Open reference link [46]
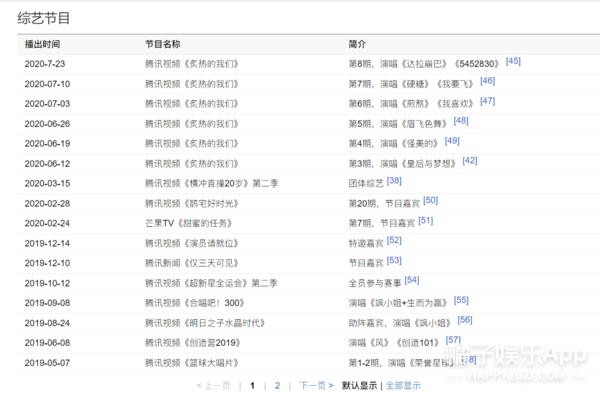 [488, 81]
